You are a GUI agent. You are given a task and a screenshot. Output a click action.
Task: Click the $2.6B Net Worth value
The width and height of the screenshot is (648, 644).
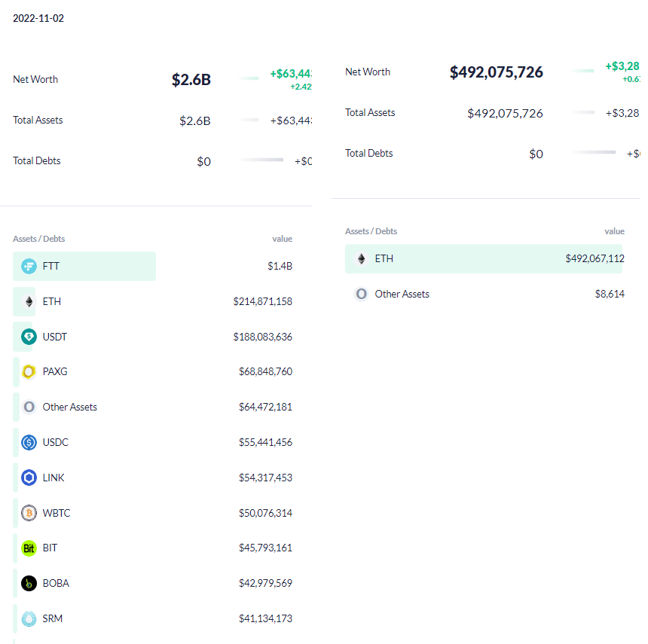click(191, 79)
